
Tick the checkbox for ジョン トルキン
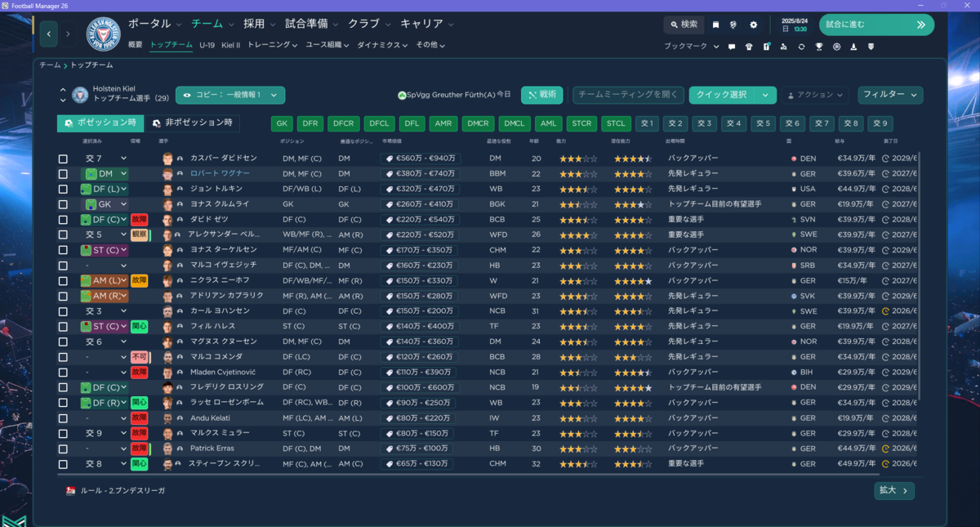63,189
